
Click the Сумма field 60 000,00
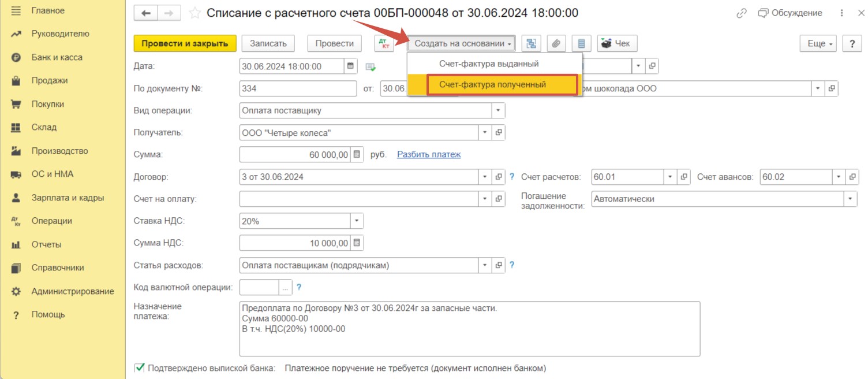click(295, 155)
